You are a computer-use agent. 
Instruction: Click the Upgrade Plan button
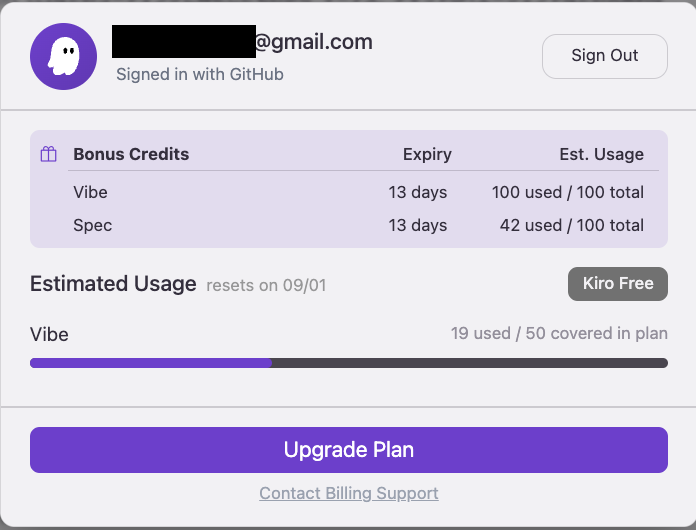coord(348,450)
